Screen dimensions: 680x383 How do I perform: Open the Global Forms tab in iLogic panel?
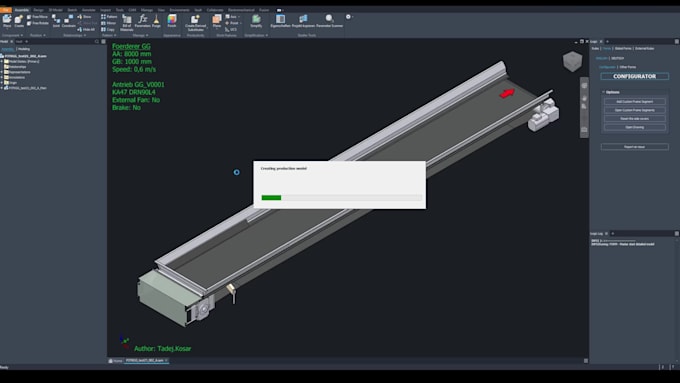coord(623,49)
